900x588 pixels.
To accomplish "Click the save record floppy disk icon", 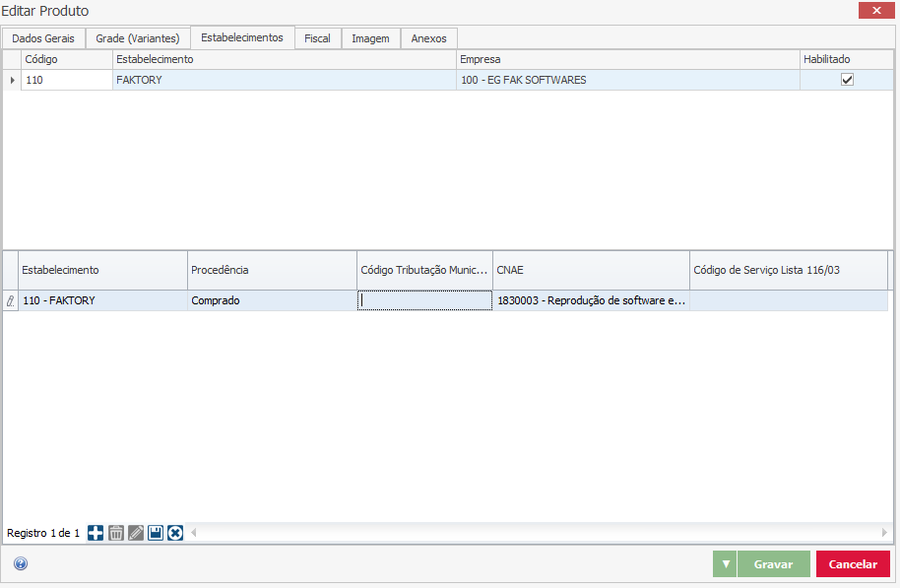I will (156, 533).
